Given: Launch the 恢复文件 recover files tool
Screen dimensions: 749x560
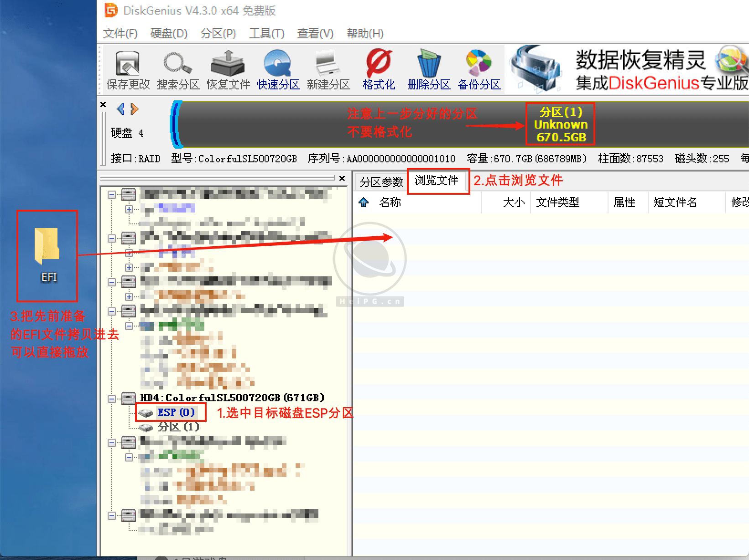Looking at the screenshot, I should [228, 70].
